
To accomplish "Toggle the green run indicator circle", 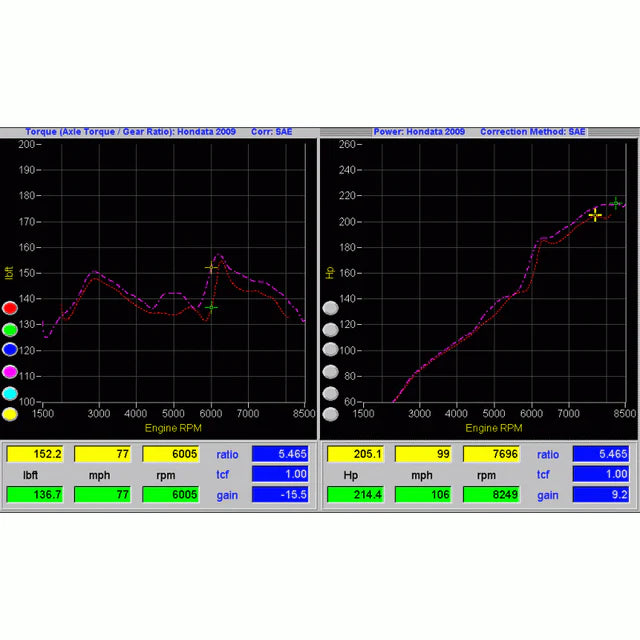I will click(10, 329).
